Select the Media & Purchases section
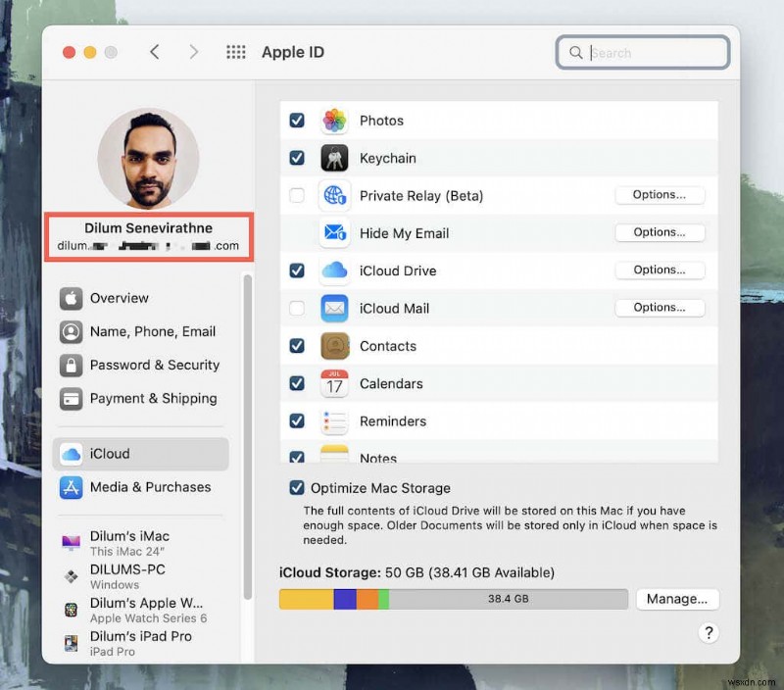784x690 pixels. point(150,487)
